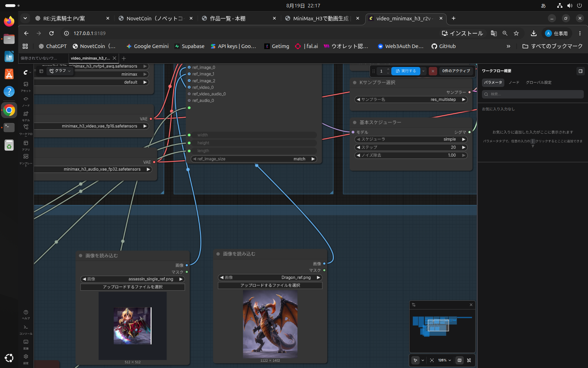The height and width of the screenshot is (368, 588).
Task: Open the ヘルプ center in the sidebar
Action: [x=26, y=314]
